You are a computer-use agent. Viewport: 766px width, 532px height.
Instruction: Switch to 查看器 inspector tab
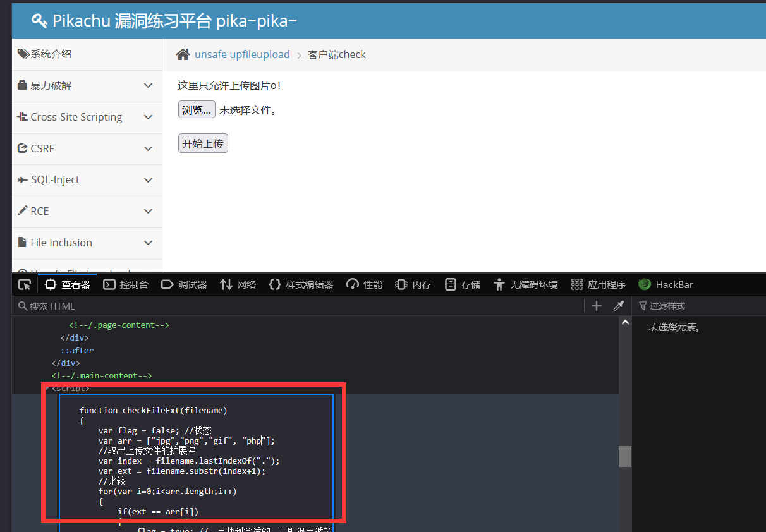click(x=68, y=284)
